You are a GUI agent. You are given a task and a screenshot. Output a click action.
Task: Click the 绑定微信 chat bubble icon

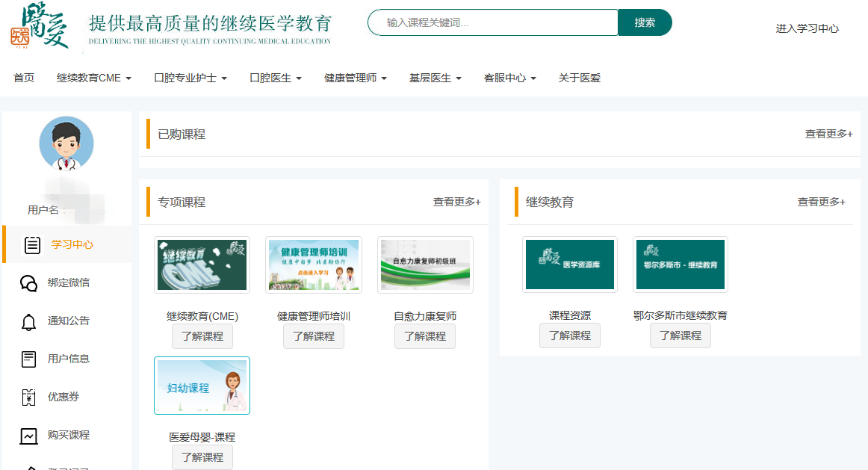29,283
